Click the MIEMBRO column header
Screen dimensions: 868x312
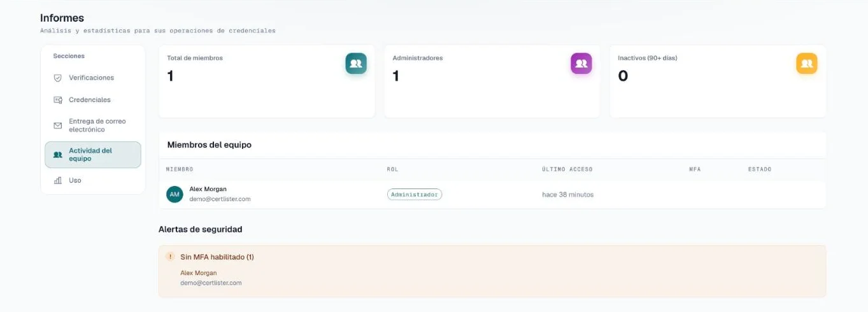(180, 169)
